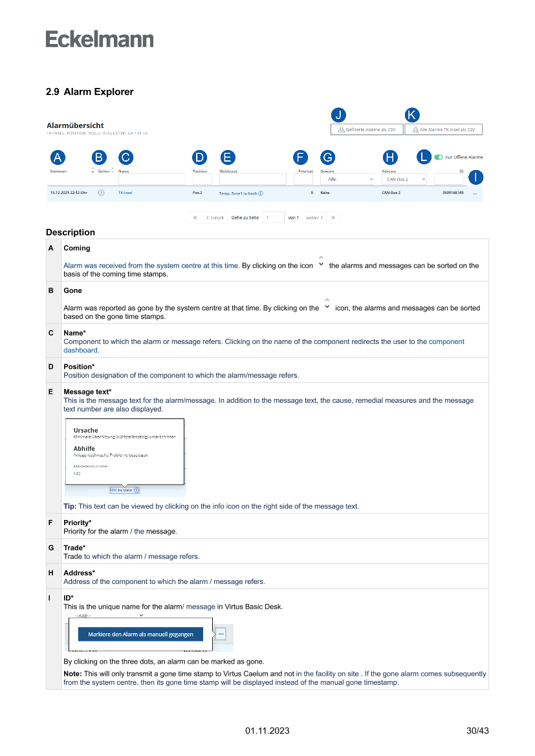Click the Alle Alarme TK-Insel als CSV button
This screenshot has height=756, width=535.
pyautogui.click(x=443, y=129)
